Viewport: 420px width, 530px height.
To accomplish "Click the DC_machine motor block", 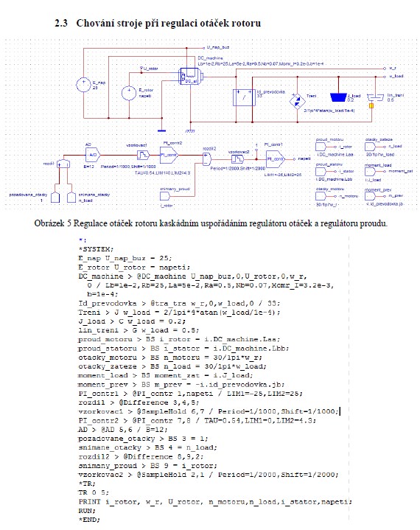I will [x=189, y=77].
